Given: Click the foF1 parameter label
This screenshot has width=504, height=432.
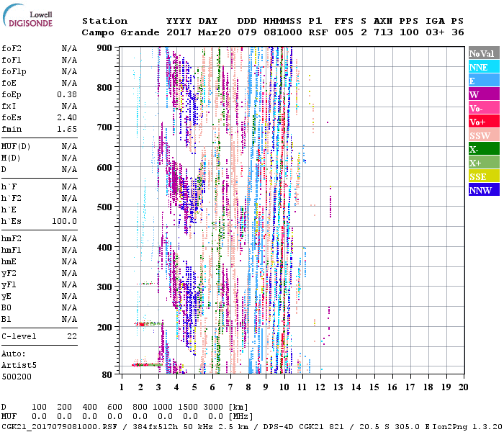Looking at the screenshot, I should click(x=12, y=60).
